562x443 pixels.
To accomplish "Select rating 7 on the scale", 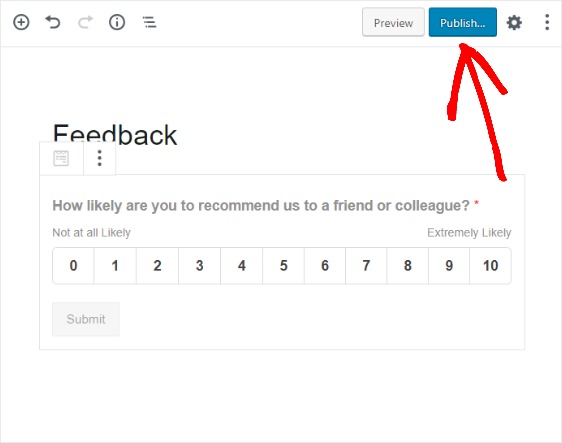I will coord(366,266).
